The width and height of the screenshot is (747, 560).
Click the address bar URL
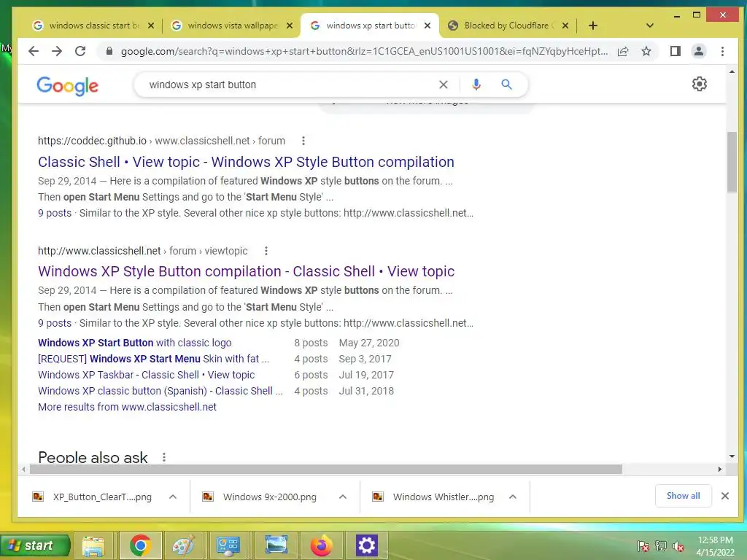(x=364, y=52)
